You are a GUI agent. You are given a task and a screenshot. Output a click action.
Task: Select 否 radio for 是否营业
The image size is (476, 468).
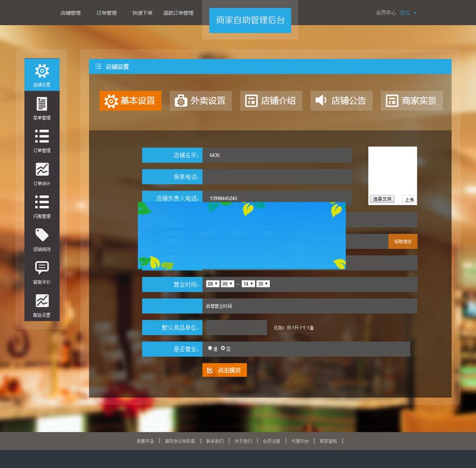point(223,348)
